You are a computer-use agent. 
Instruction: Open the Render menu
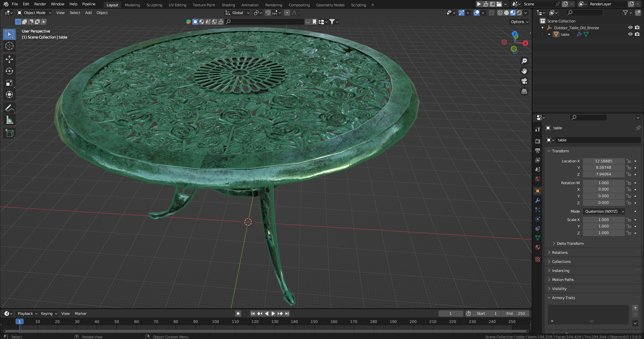pyautogui.click(x=40, y=4)
